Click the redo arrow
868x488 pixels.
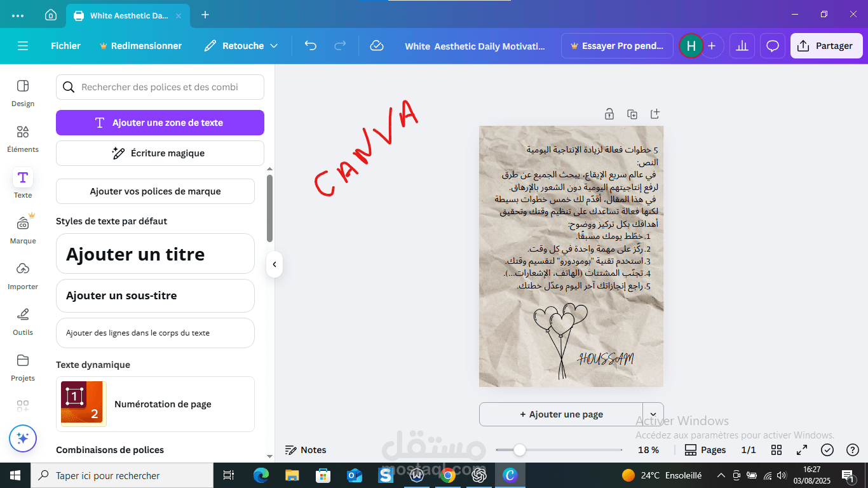[x=341, y=46]
